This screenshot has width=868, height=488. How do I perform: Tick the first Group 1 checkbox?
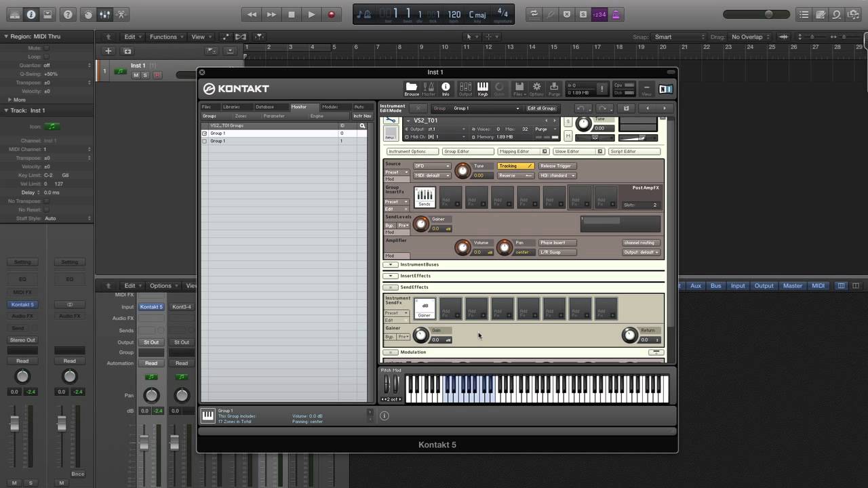tap(204, 134)
